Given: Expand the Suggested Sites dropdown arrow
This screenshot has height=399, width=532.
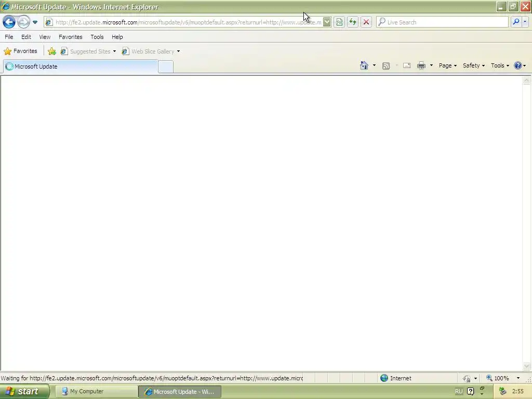Looking at the screenshot, I should tap(114, 51).
